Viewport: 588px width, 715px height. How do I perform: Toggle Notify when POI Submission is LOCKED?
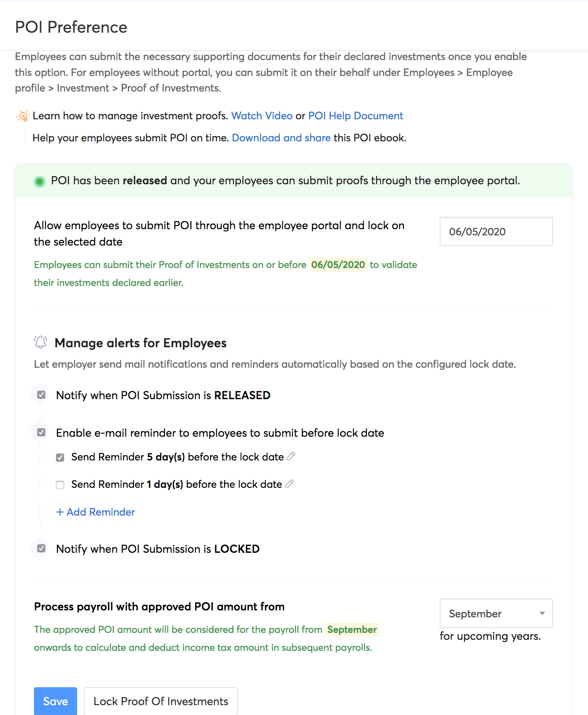point(41,548)
